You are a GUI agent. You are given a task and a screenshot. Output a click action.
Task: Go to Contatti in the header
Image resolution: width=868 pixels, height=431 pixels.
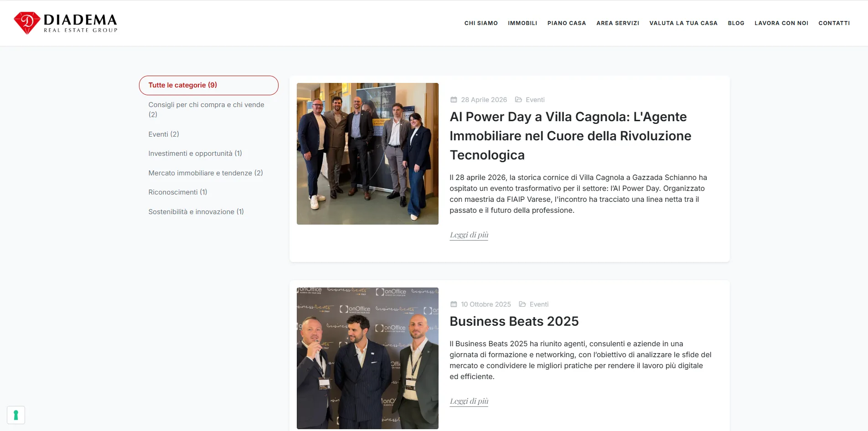click(x=834, y=23)
